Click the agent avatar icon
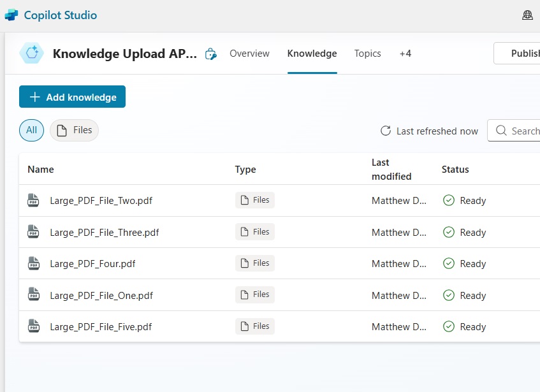540x392 pixels. (x=32, y=53)
